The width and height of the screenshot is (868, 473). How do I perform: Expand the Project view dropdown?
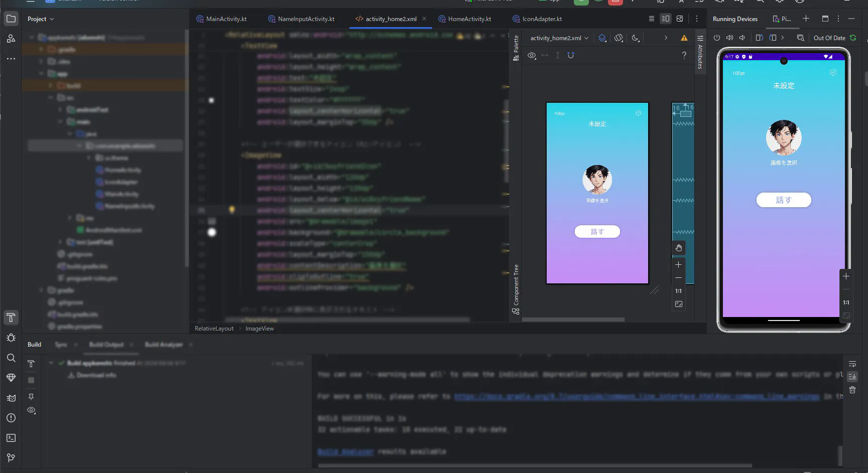click(x=41, y=19)
